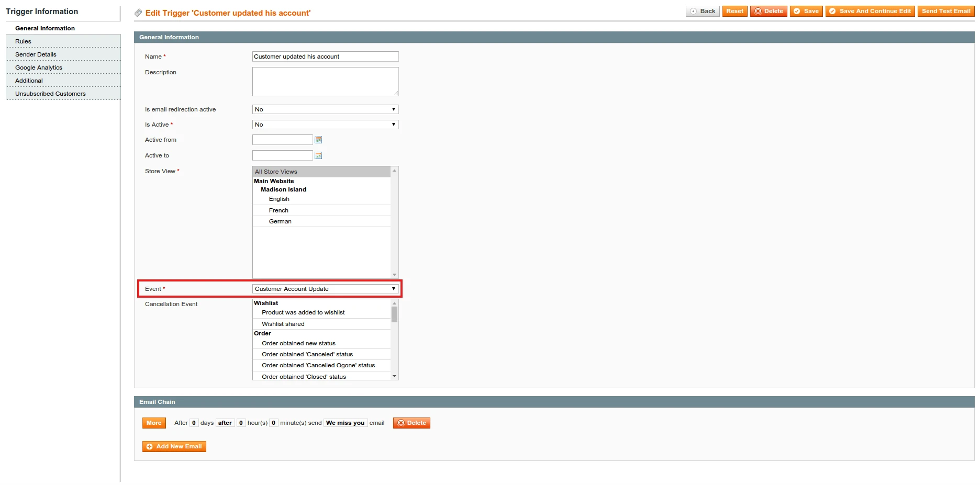Click inside the Name input field

tap(325, 57)
